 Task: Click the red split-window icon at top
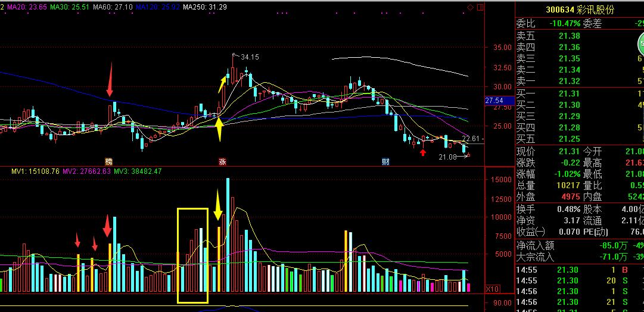[480, 7]
